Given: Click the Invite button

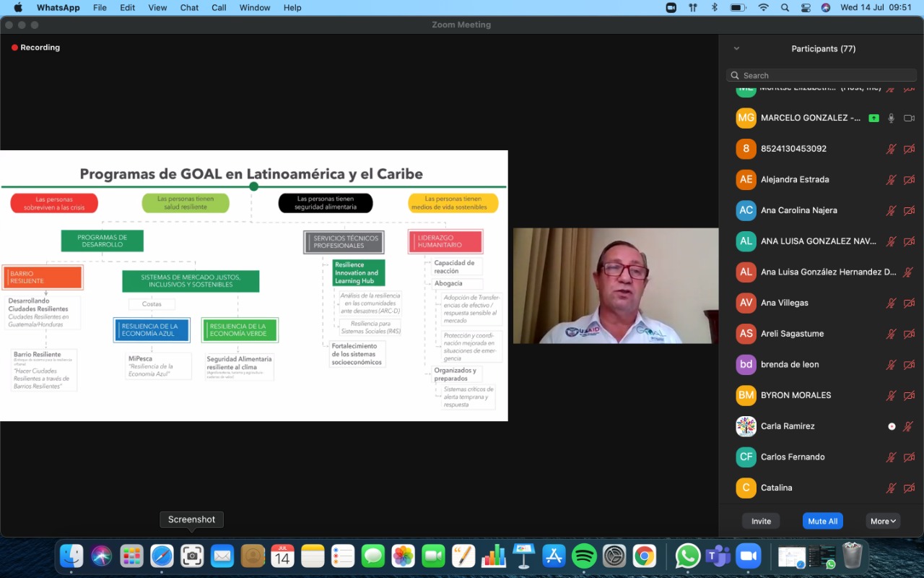Looking at the screenshot, I should tap(761, 521).
